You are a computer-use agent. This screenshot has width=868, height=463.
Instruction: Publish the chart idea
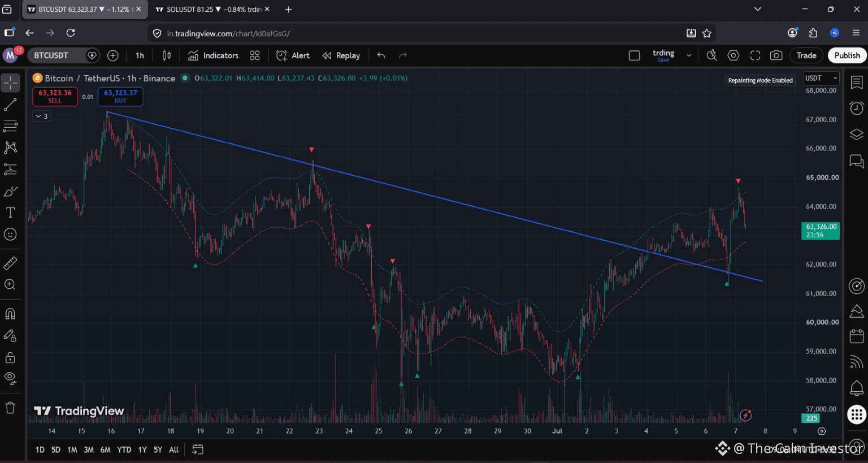(847, 55)
